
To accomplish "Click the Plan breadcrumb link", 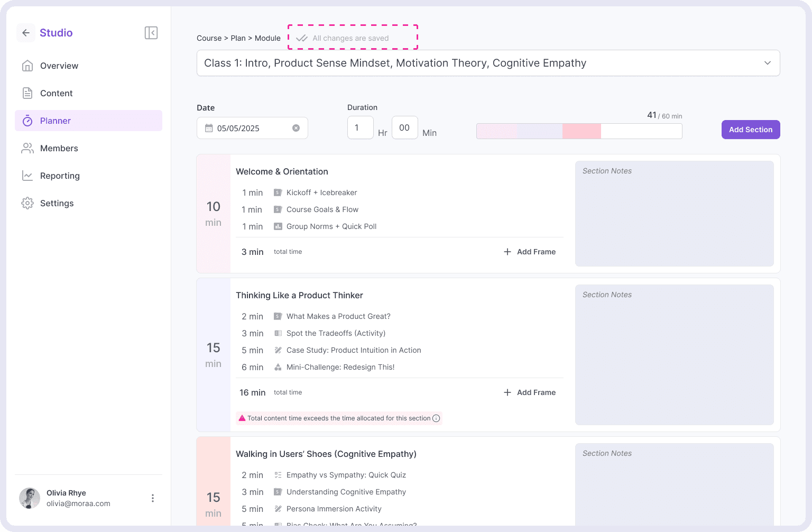I will 238,38.
